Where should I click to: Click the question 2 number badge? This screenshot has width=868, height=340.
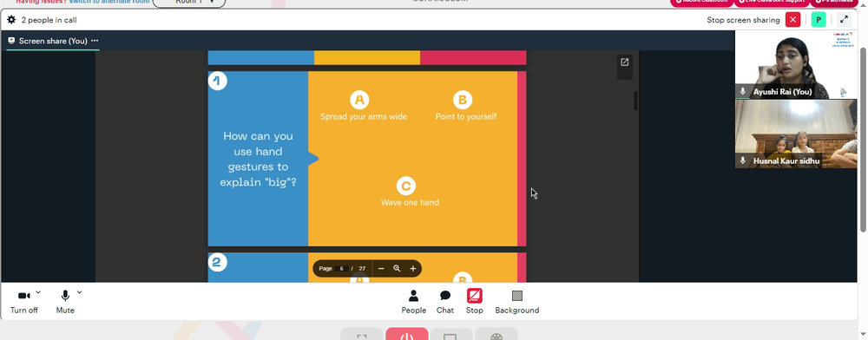pyautogui.click(x=217, y=262)
